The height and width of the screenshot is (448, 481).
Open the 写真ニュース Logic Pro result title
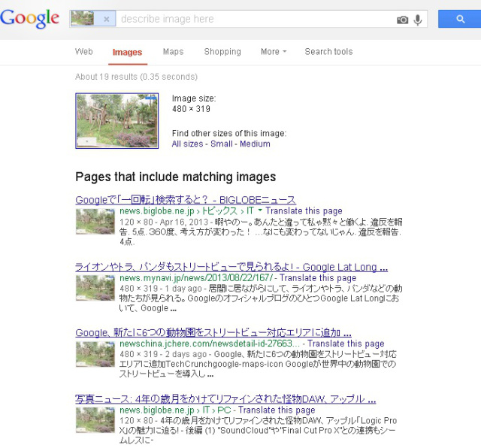point(225,399)
